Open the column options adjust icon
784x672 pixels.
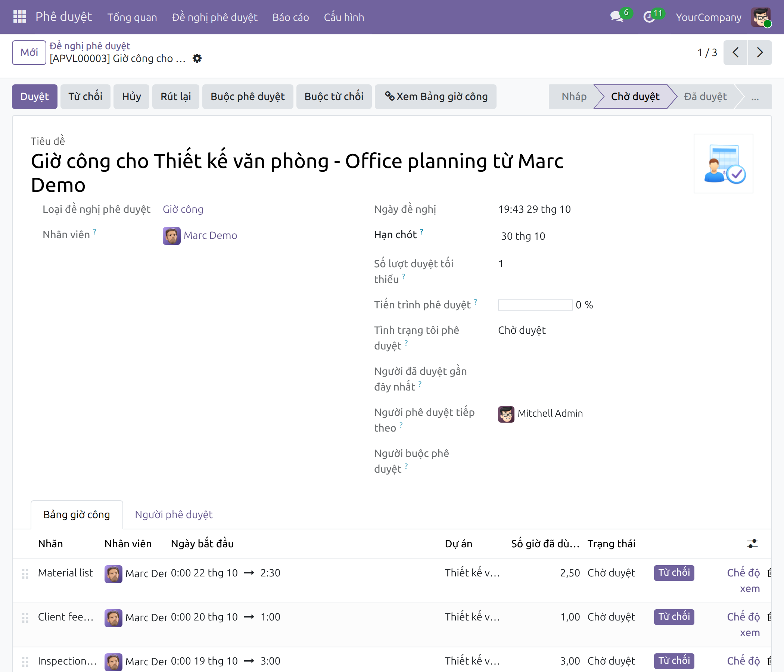point(752,544)
